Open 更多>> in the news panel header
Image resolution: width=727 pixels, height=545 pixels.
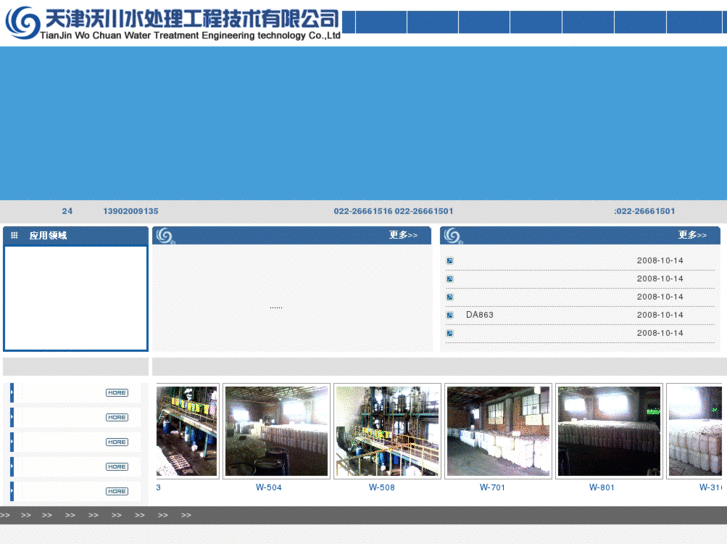point(692,235)
